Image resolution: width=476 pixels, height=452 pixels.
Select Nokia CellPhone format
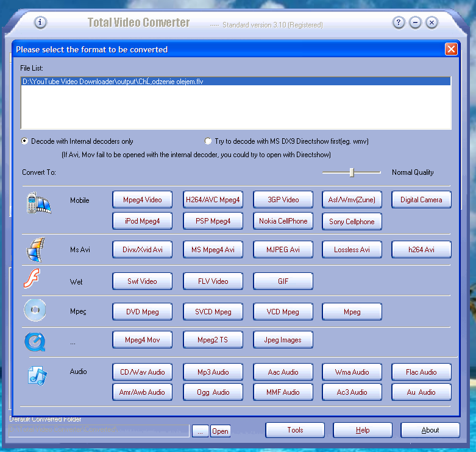click(x=283, y=221)
